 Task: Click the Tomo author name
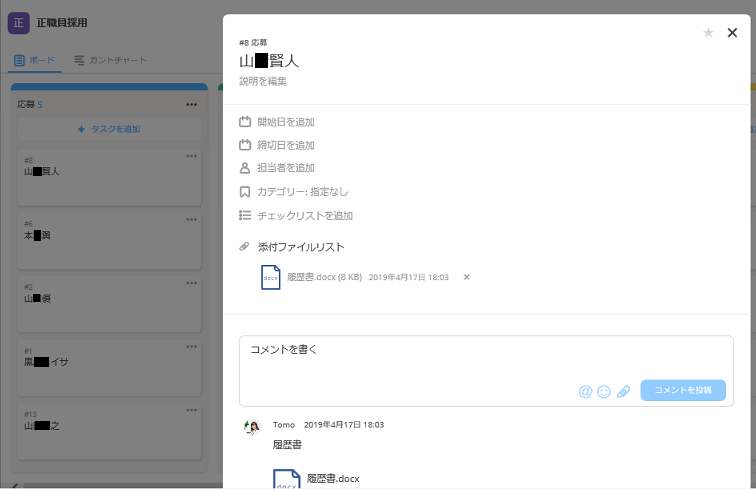pyautogui.click(x=284, y=425)
